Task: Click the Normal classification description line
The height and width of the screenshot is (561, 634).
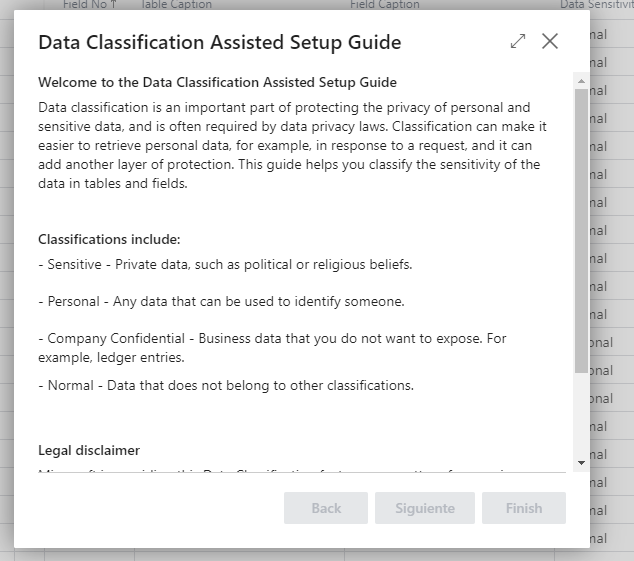Action: click(226, 385)
